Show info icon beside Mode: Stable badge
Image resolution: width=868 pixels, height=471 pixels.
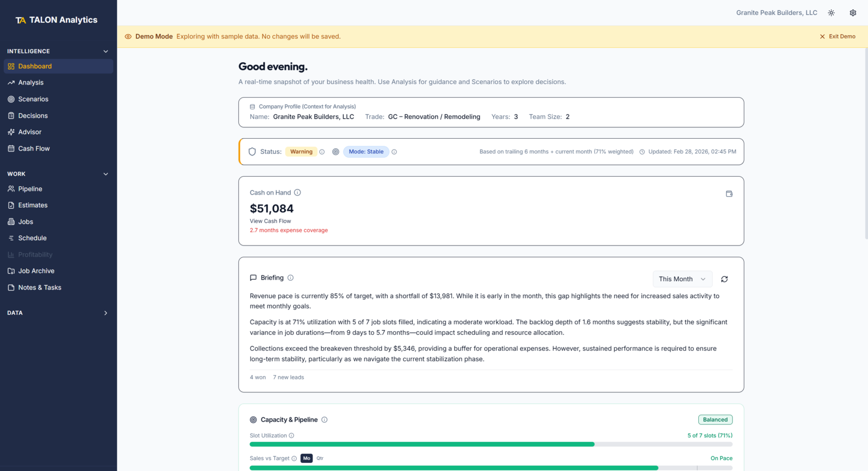point(394,152)
